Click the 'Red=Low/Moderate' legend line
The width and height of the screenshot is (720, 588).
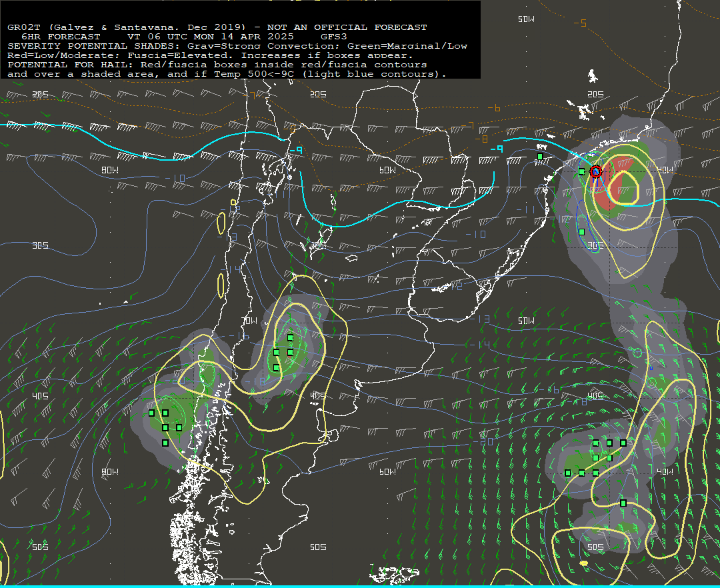(210, 55)
